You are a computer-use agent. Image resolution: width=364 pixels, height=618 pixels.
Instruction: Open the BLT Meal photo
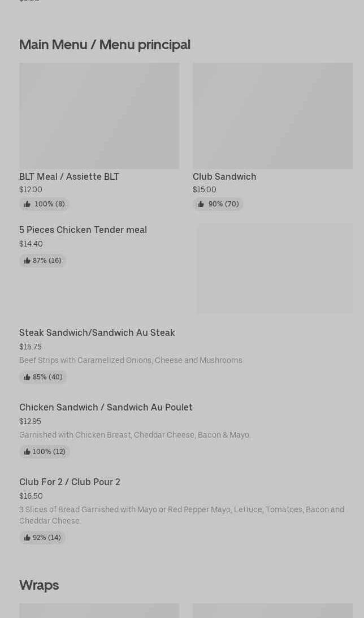tap(99, 116)
